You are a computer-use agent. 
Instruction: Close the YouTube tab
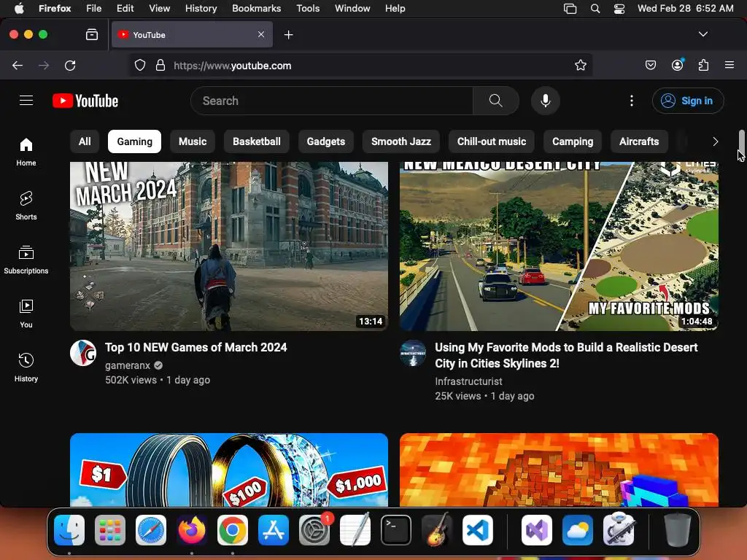click(261, 34)
